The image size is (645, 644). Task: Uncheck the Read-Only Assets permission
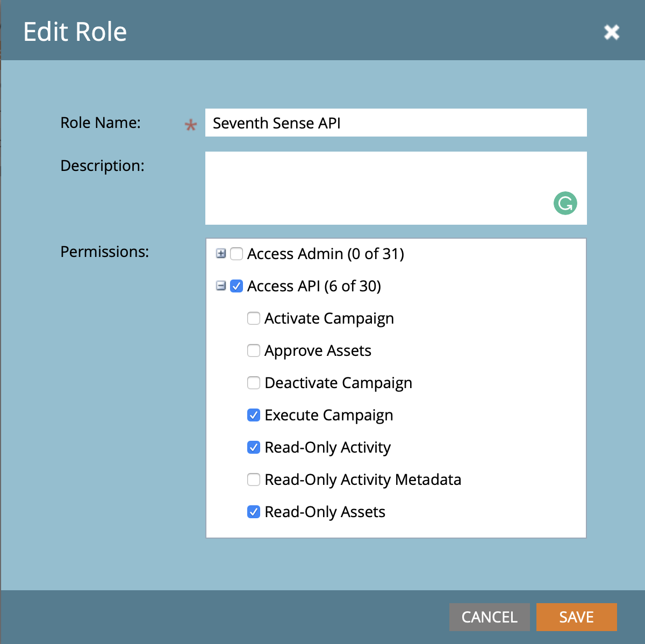(x=254, y=512)
